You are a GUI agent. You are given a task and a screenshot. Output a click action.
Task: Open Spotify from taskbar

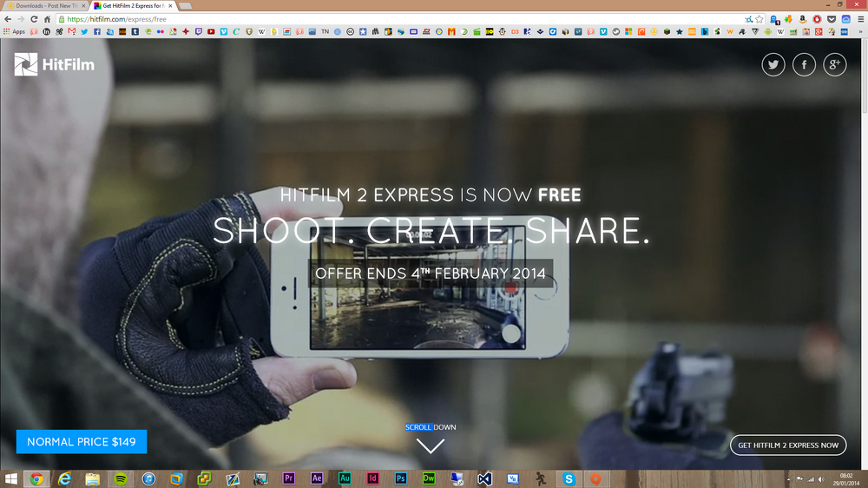point(121,478)
